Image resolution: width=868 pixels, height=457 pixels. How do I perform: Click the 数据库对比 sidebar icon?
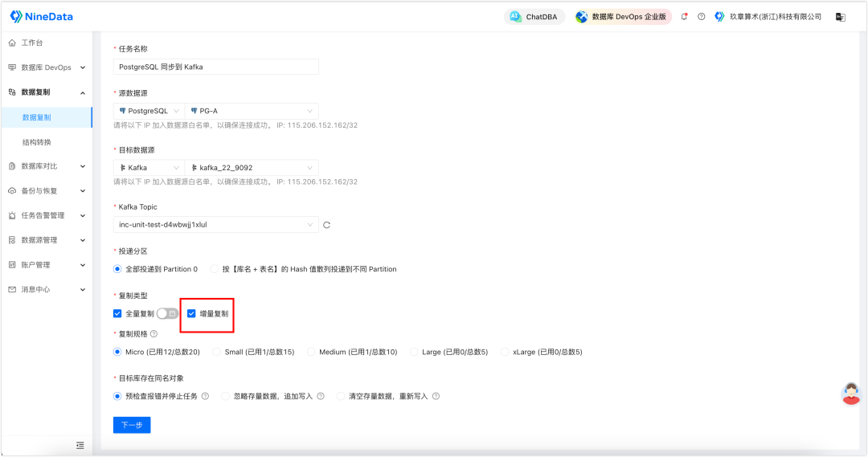tap(12, 166)
